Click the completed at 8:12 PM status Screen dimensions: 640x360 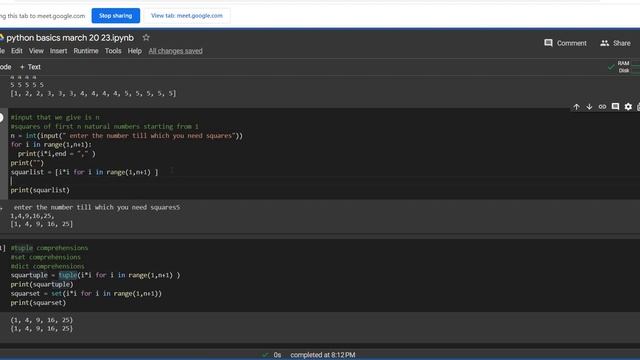click(322, 355)
